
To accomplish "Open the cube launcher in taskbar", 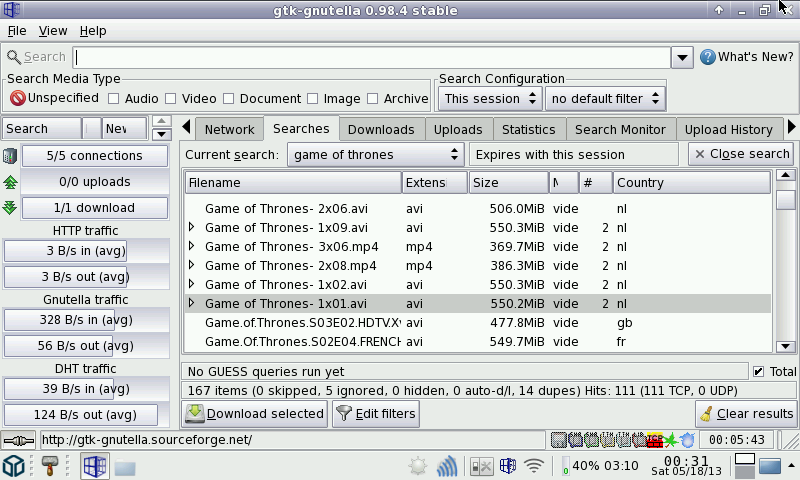I will pos(14,466).
